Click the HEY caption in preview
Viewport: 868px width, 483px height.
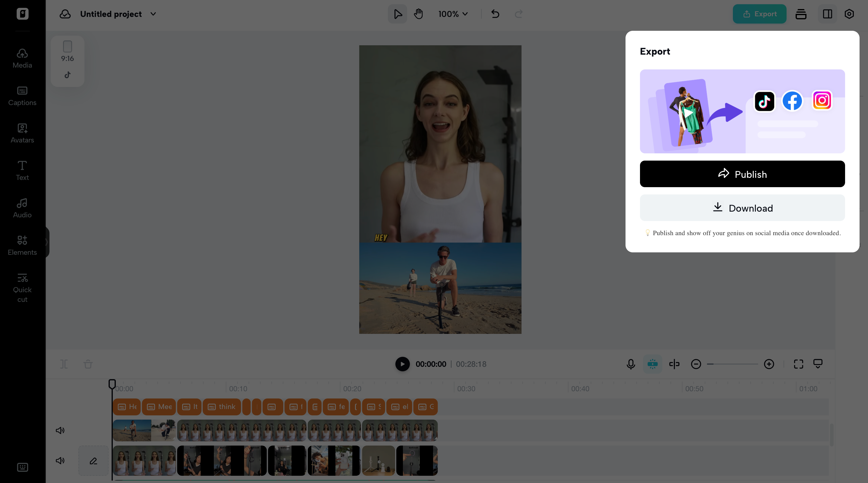381,238
